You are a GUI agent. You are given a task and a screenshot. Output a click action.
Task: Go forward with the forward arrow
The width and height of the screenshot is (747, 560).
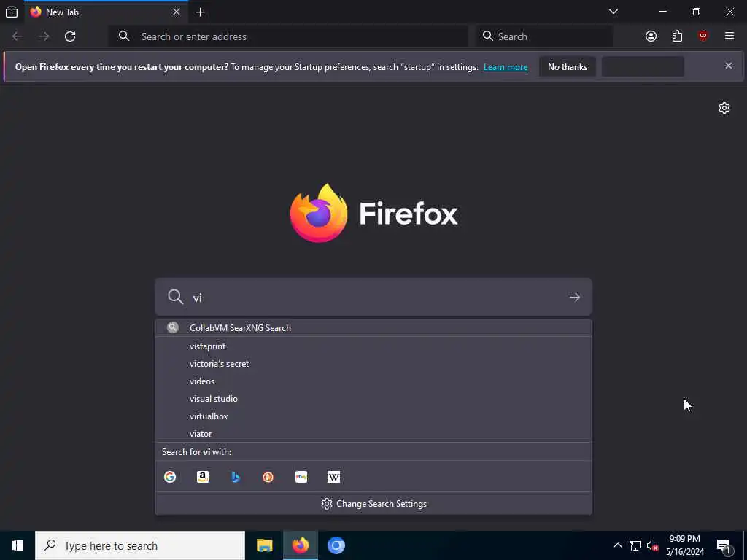44,36
